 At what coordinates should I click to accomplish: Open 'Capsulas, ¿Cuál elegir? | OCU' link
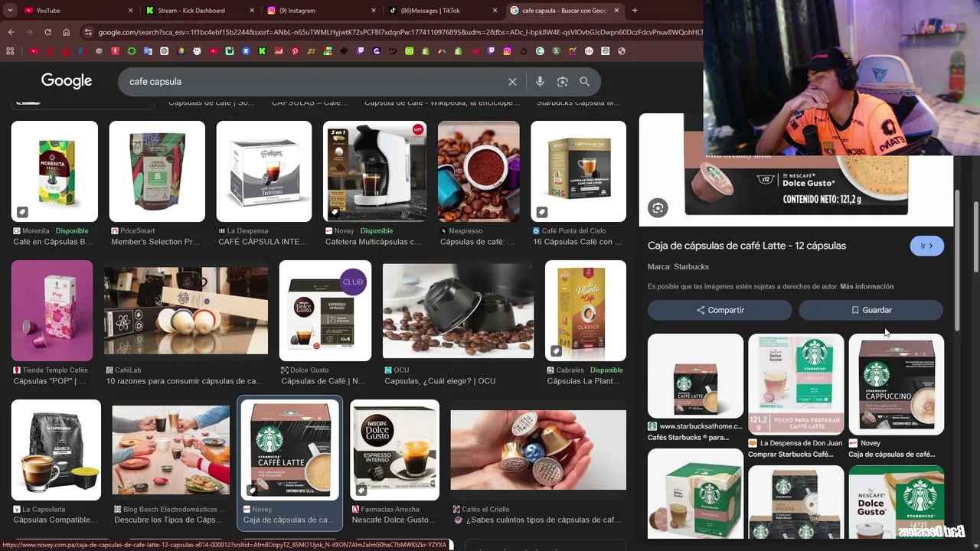(x=440, y=381)
